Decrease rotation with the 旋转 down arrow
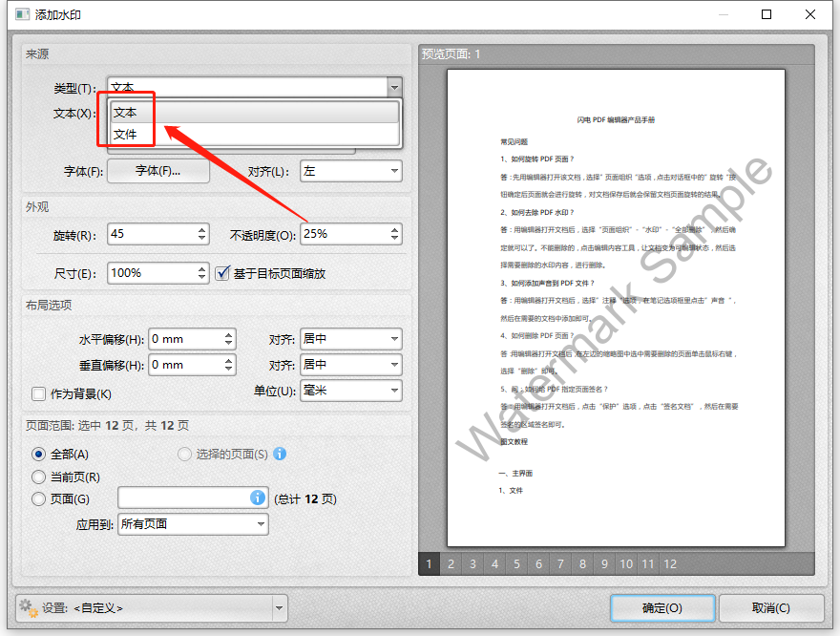 click(x=202, y=239)
